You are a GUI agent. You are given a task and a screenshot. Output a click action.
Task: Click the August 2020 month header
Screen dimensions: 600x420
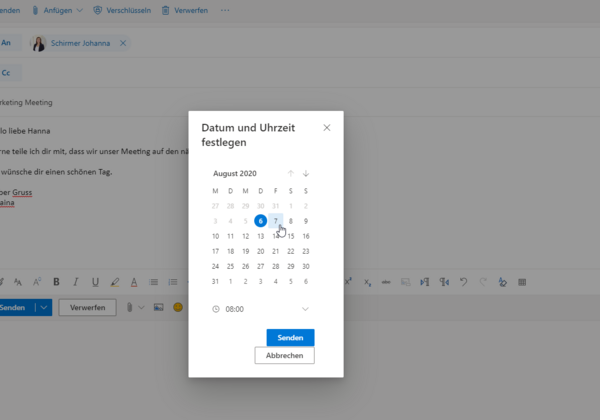[x=235, y=174]
